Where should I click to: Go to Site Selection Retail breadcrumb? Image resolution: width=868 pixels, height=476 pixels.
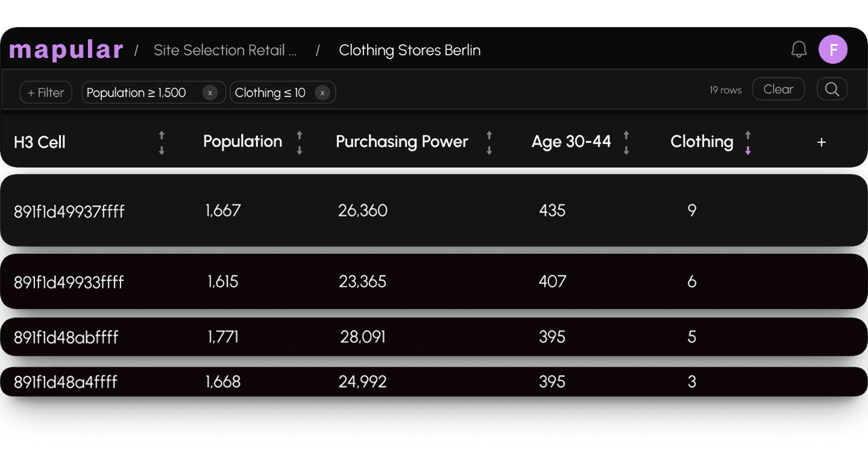225,50
